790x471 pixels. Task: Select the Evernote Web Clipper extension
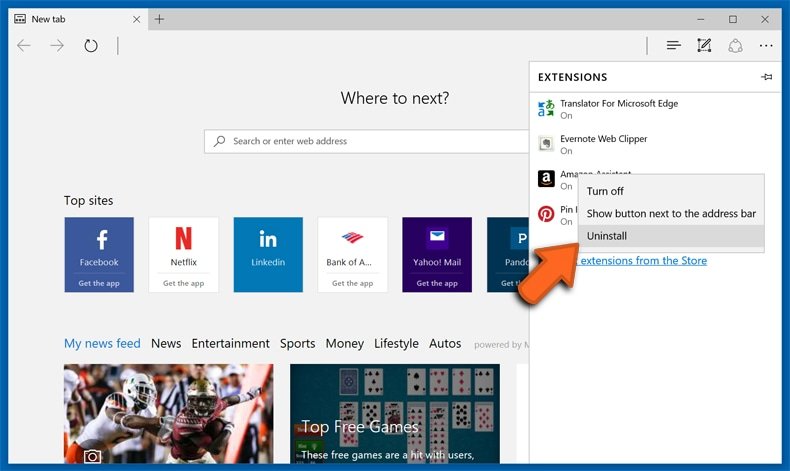point(655,145)
